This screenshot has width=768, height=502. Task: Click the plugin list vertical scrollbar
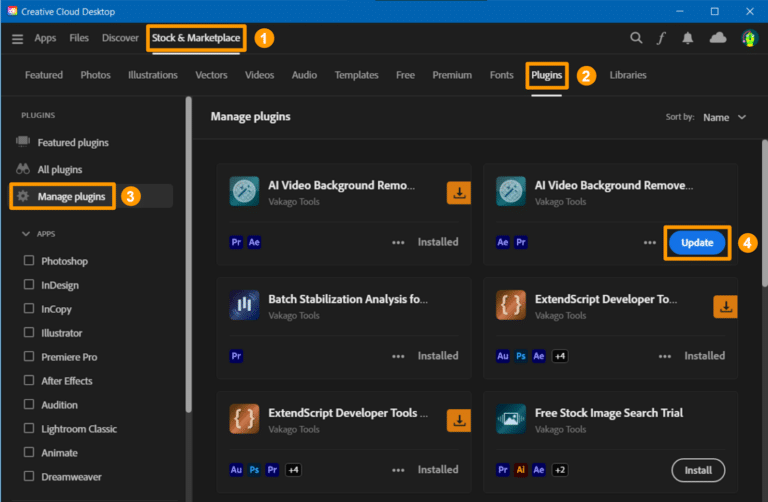pos(765,213)
